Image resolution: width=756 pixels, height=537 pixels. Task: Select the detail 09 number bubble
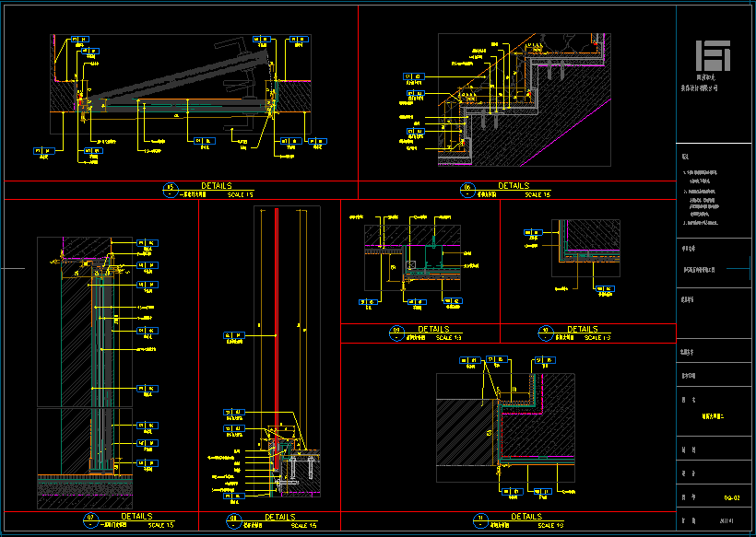[x=397, y=333]
